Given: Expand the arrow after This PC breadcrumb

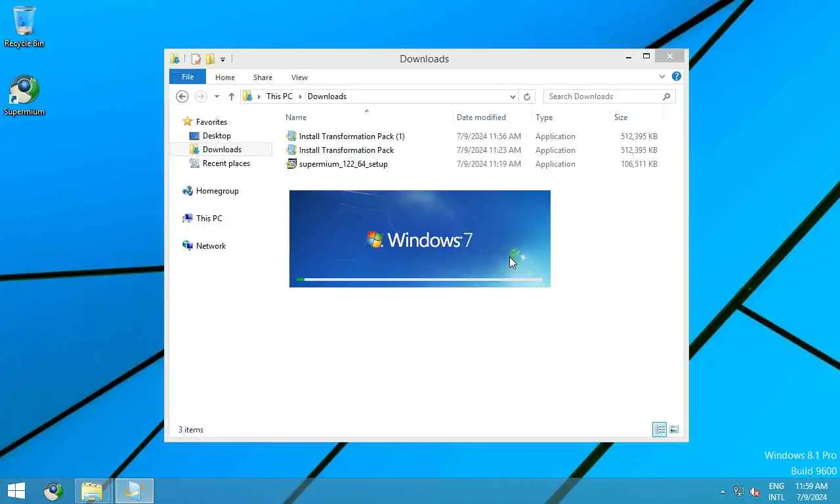Looking at the screenshot, I should click(x=301, y=96).
